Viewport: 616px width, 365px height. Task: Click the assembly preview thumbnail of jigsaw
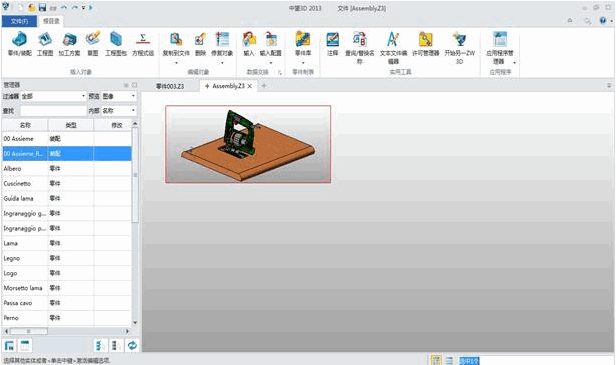(x=248, y=144)
